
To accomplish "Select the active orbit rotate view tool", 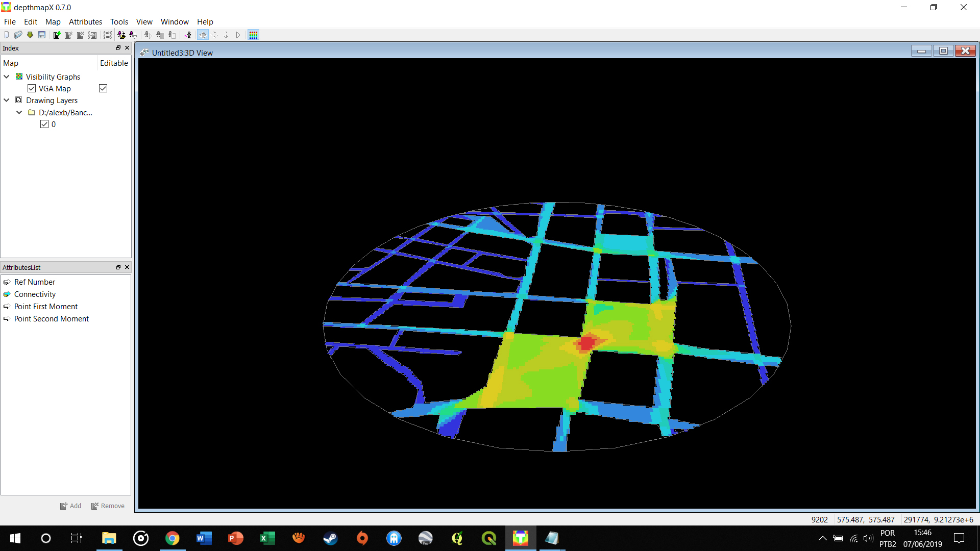I will pyautogui.click(x=203, y=35).
